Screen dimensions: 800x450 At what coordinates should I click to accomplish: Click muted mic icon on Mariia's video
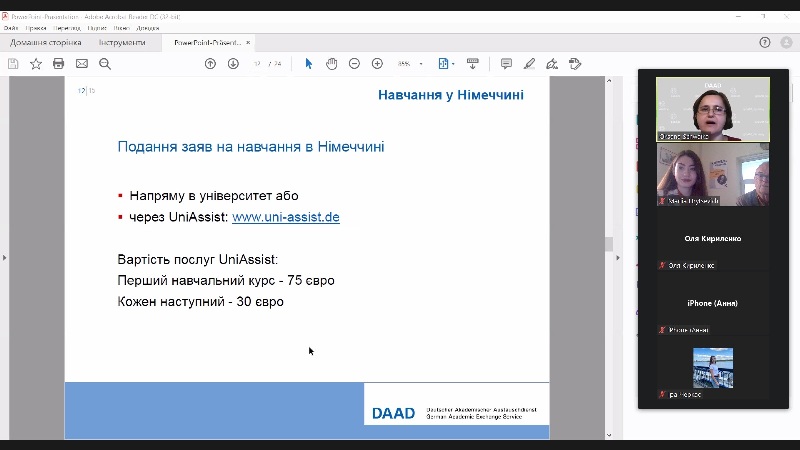662,201
